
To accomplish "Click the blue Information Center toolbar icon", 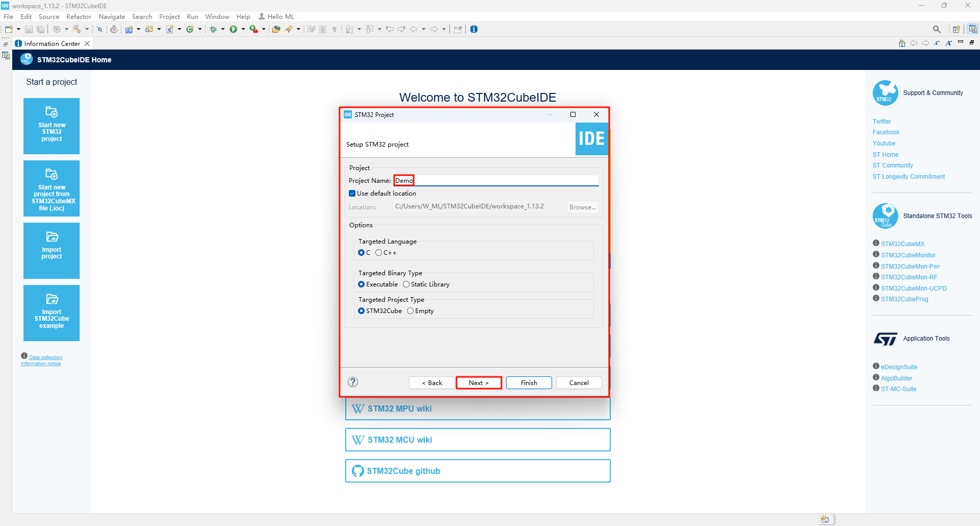I will point(474,29).
